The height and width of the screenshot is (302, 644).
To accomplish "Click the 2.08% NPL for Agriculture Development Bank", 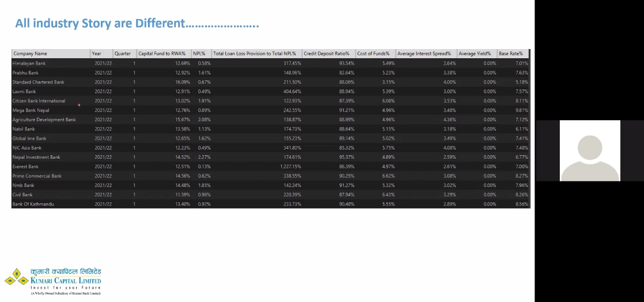I will pyautogui.click(x=204, y=120).
